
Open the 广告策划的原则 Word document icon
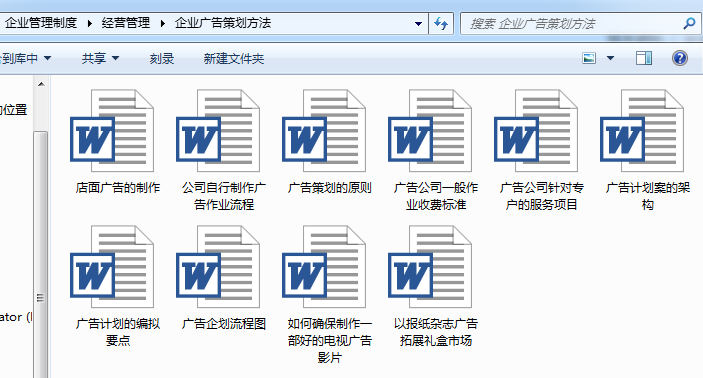(324, 130)
